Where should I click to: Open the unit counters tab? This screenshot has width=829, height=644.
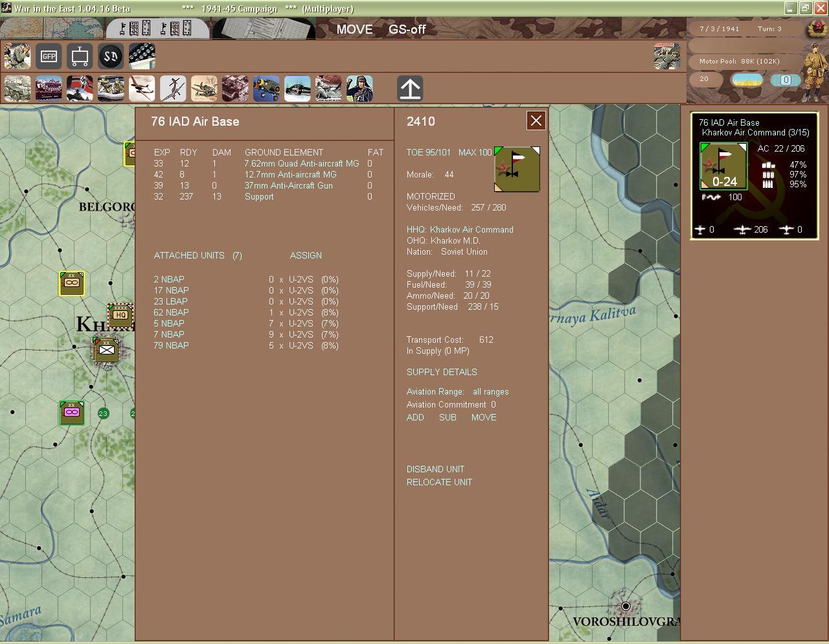157,29
